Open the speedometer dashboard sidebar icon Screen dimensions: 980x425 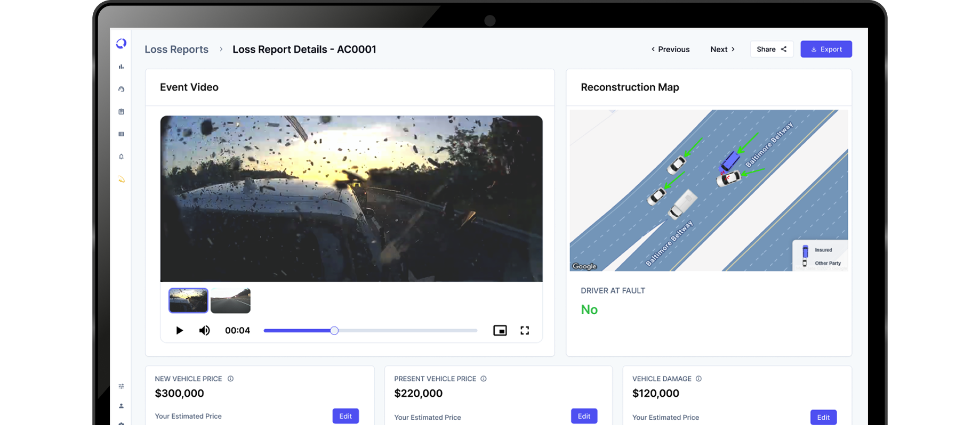pyautogui.click(x=121, y=89)
